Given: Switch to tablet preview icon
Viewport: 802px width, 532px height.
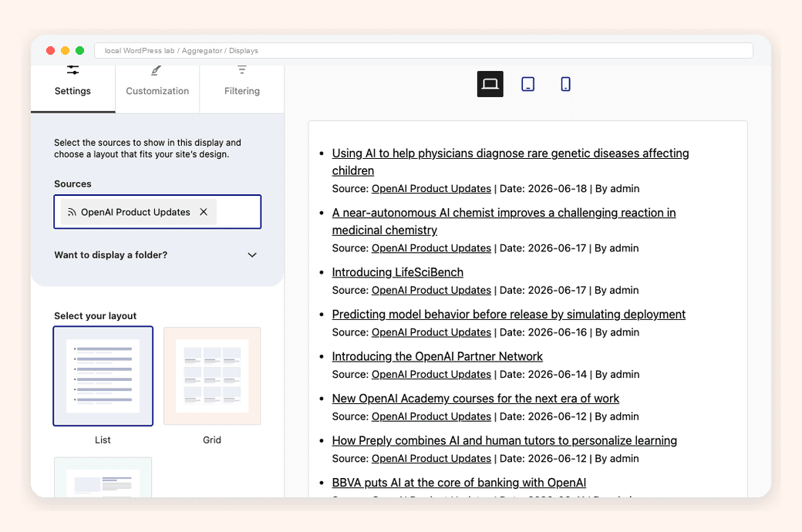Looking at the screenshot, I should [527, 84].
